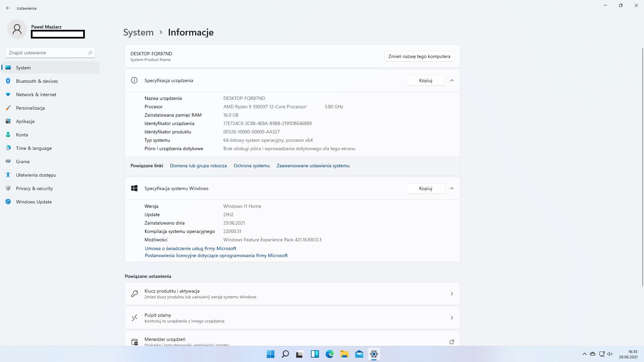Click the Windows logo beside Specyfikacja systemu Windows
Screen dimensions: 644x362
(x=134, y=188)
